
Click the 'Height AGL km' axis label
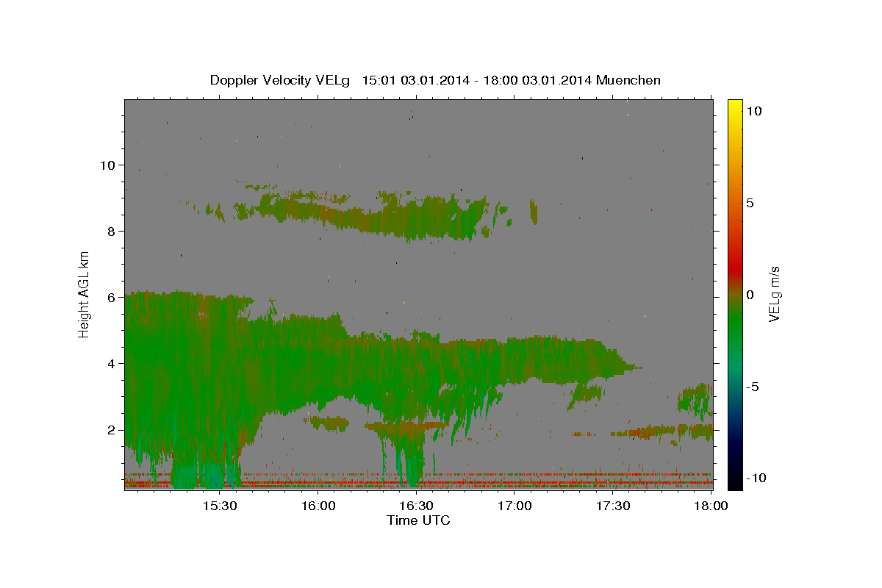[x=85, y=293]
